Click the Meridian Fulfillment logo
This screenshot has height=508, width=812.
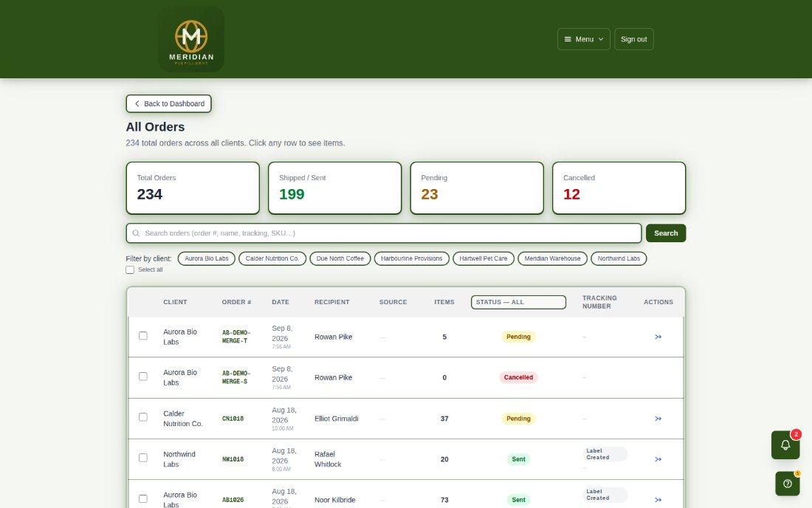(x=191, y=39)
